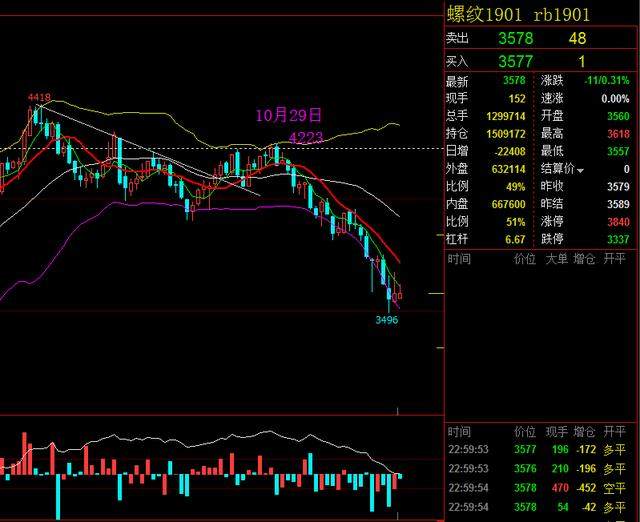Click the 日增 value -22408
Image resolution: width=640 pixels, height=522 pixels.
[510, 151]
